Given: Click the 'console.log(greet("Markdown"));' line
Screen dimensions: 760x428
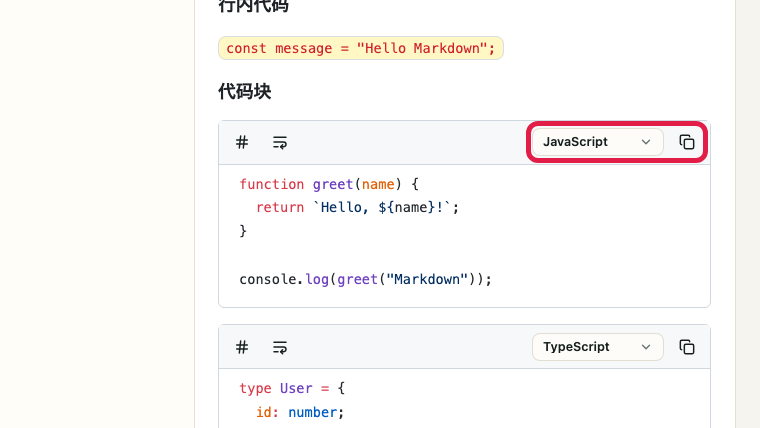Looking at the screenshot, I should (x=365, y=279).
